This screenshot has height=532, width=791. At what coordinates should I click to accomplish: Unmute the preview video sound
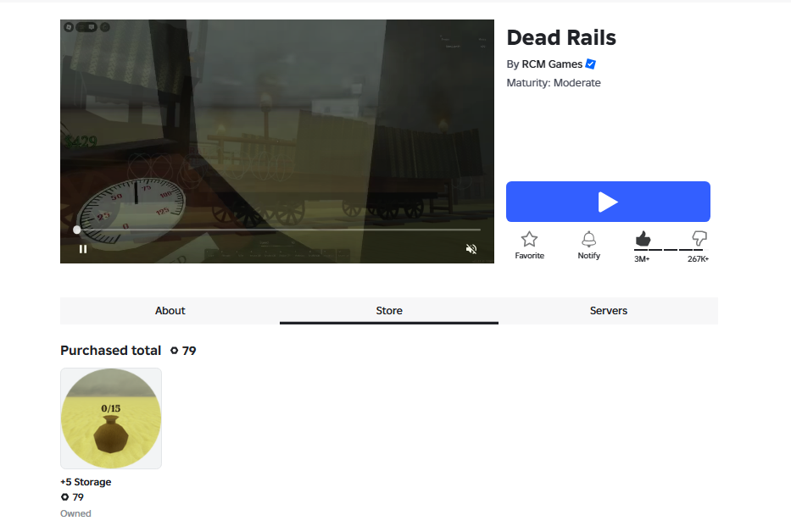pos(471,249)
